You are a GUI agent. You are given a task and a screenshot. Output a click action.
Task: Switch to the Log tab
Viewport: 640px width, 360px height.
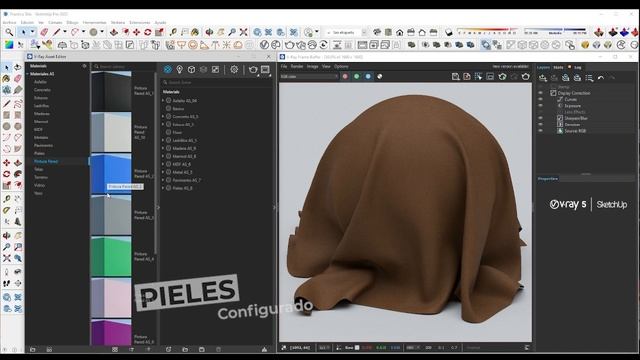578,67
